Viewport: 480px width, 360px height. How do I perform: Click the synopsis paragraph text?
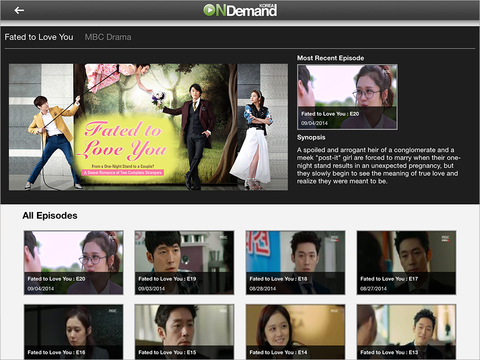(x=378, y=166)
